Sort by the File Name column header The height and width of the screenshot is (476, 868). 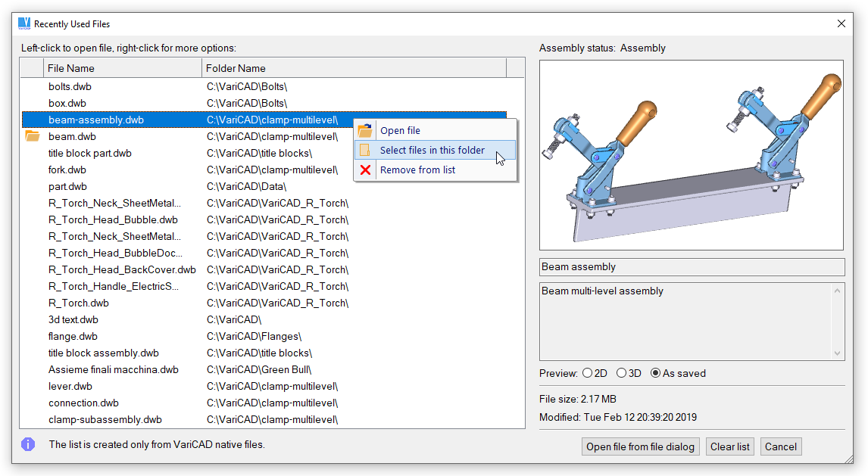coord(121,68)
